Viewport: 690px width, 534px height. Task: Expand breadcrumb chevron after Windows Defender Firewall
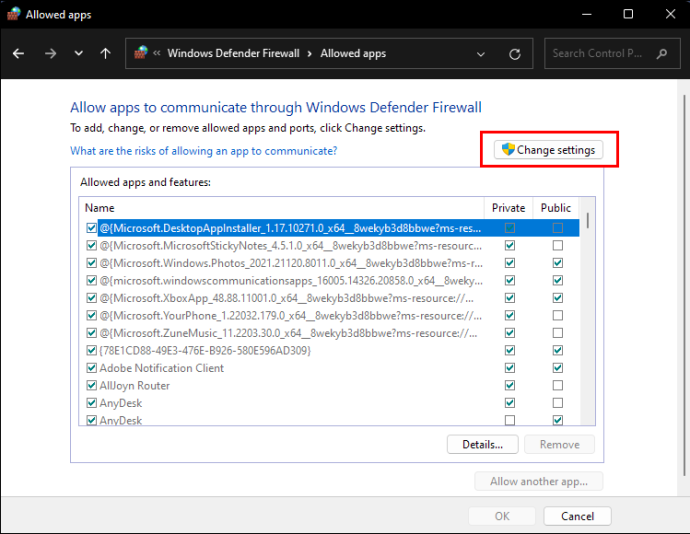(310, 54)
